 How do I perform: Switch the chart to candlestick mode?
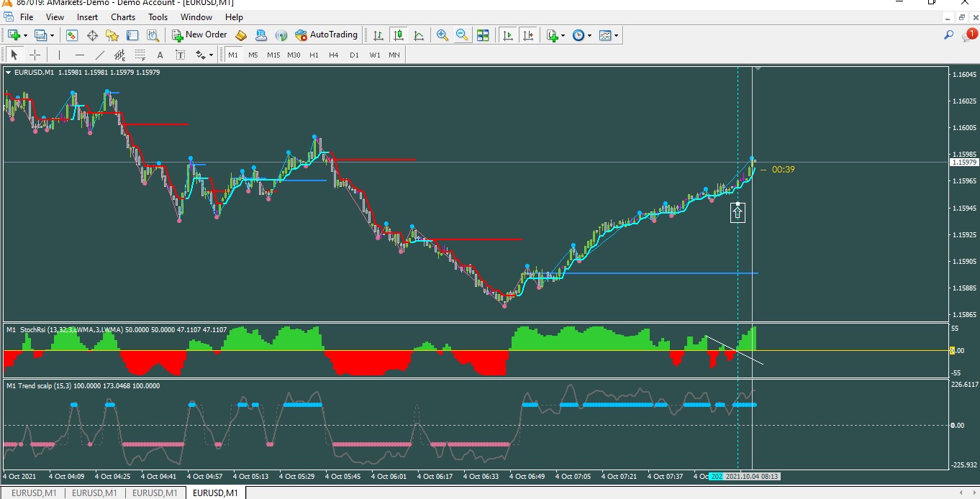pos(399,35)
